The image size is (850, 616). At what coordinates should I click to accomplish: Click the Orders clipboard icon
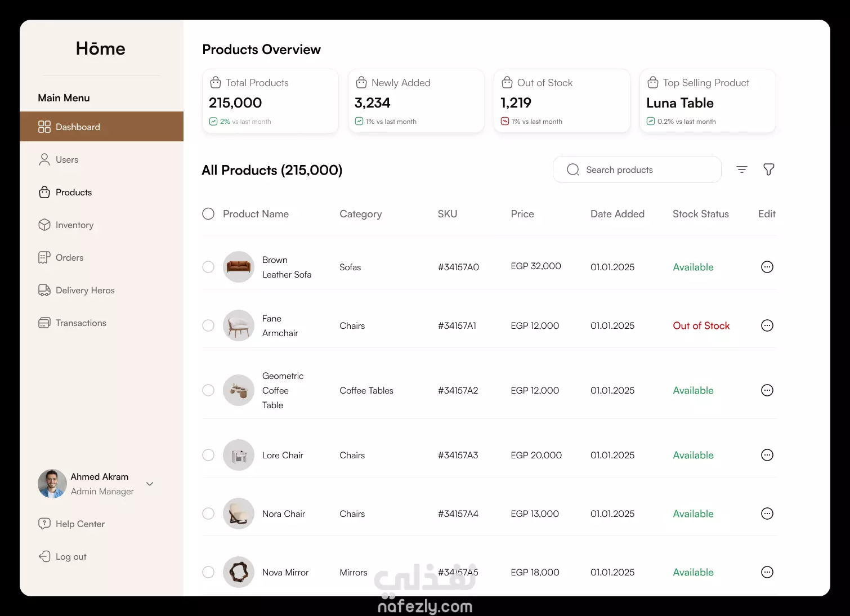[x=44, y=257]
